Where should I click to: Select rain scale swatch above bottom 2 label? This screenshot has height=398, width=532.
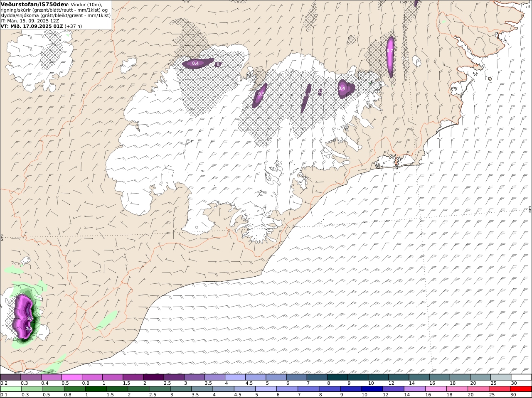[x=138, y=389]
